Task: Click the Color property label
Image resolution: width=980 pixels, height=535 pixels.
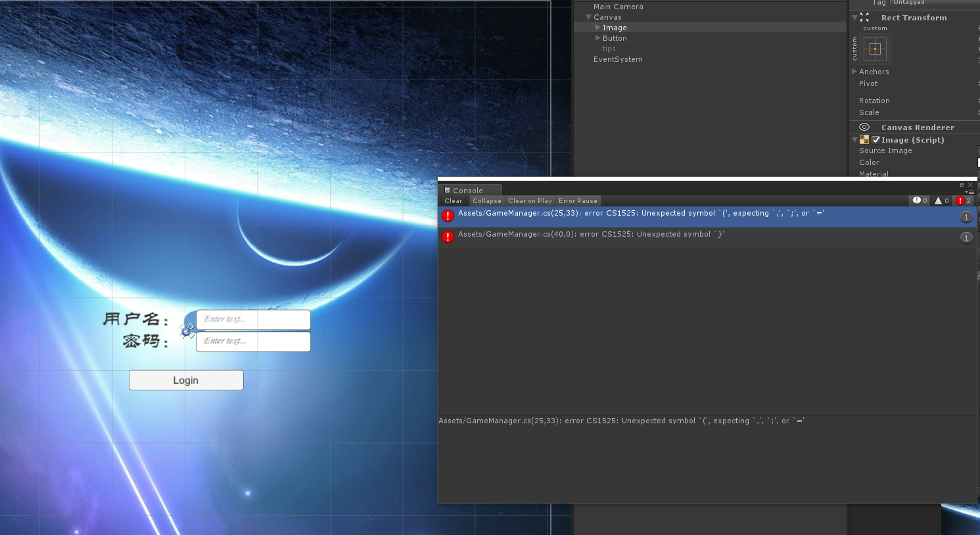Action: 869,162
